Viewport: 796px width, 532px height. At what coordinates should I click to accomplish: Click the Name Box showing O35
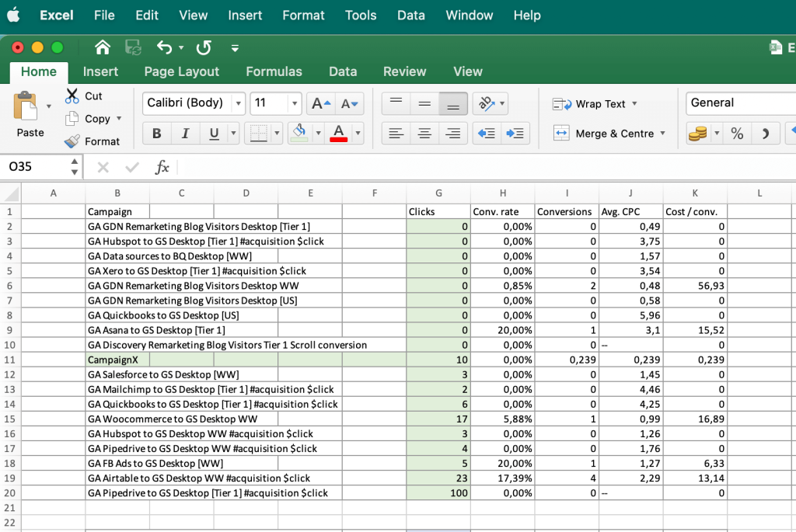click(35, 166)
